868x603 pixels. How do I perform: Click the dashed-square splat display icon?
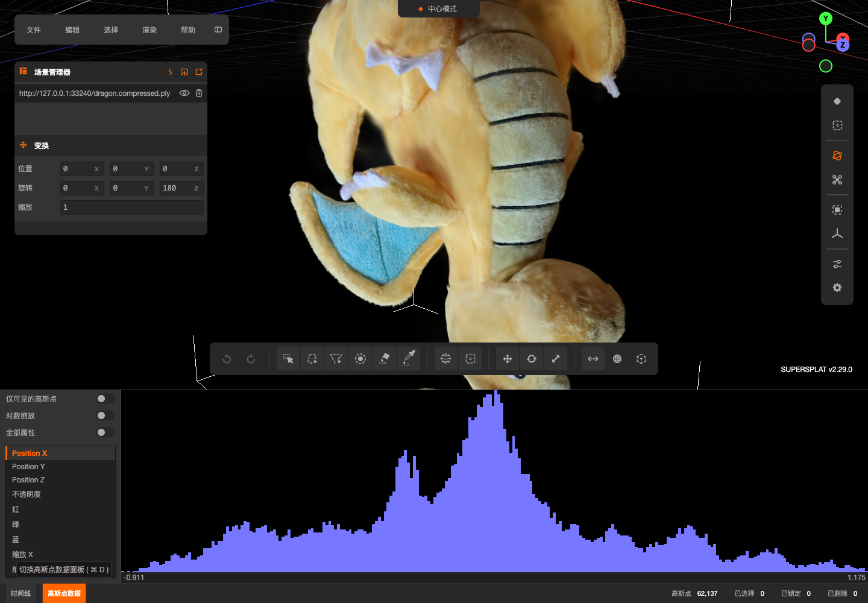click(x=837, y=125)
